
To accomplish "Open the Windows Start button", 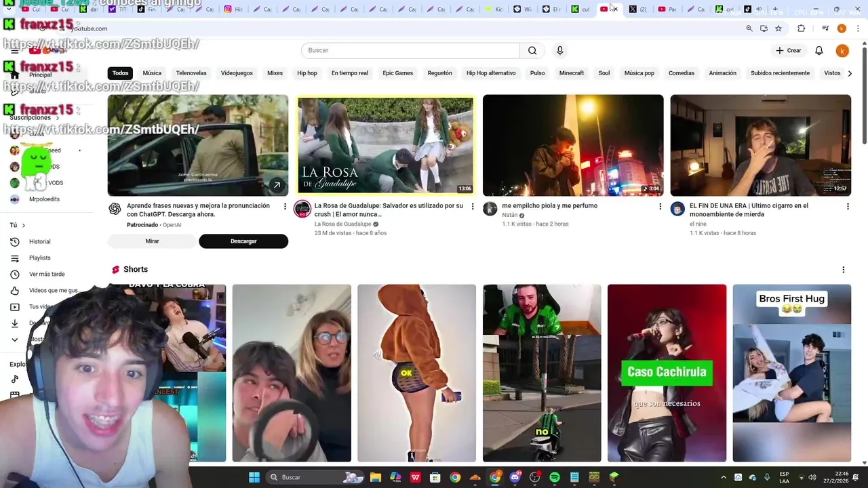I will 254,477.
